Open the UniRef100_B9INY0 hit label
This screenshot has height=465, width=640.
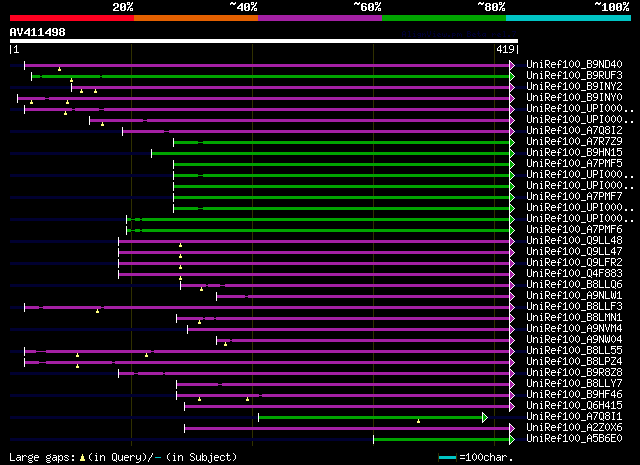tap(574, 98)
